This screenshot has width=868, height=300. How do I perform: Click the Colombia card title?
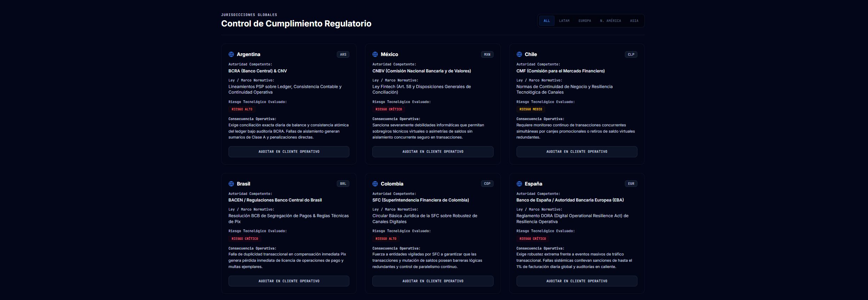click(x=392, y=184)
